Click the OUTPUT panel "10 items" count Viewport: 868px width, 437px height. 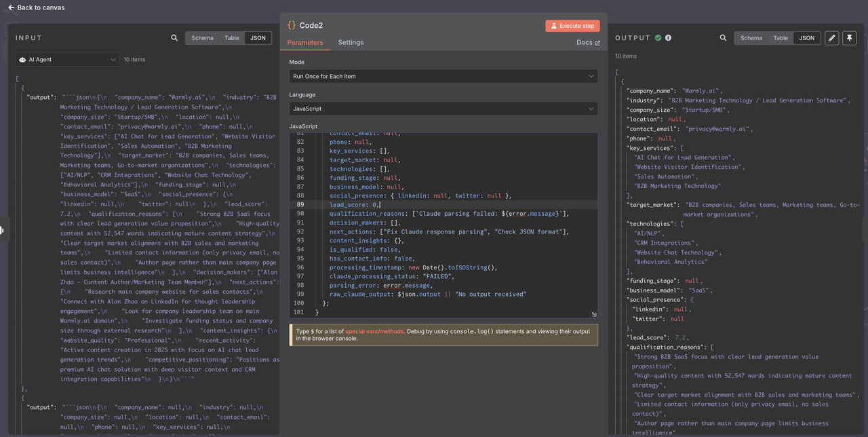[626, 56]
